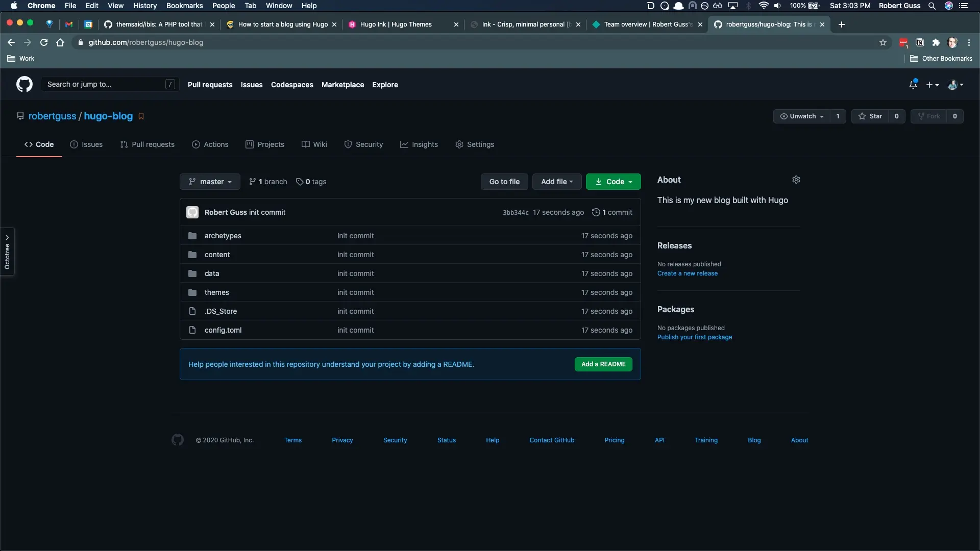Open the Create a new release link
This screenshot has width=980, height=551.
(x=687, y=273)
